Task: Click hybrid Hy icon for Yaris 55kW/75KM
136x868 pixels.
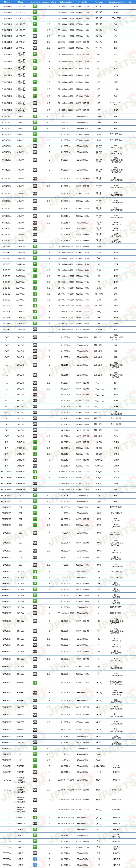Action: tap(35, 859)
